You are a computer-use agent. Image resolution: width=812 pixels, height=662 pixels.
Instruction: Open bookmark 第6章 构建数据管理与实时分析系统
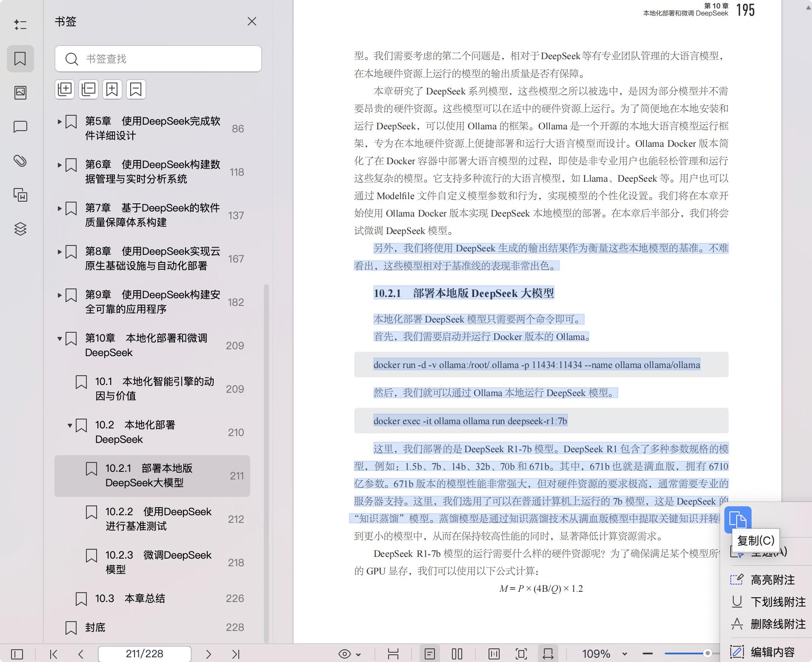(152, 172)
